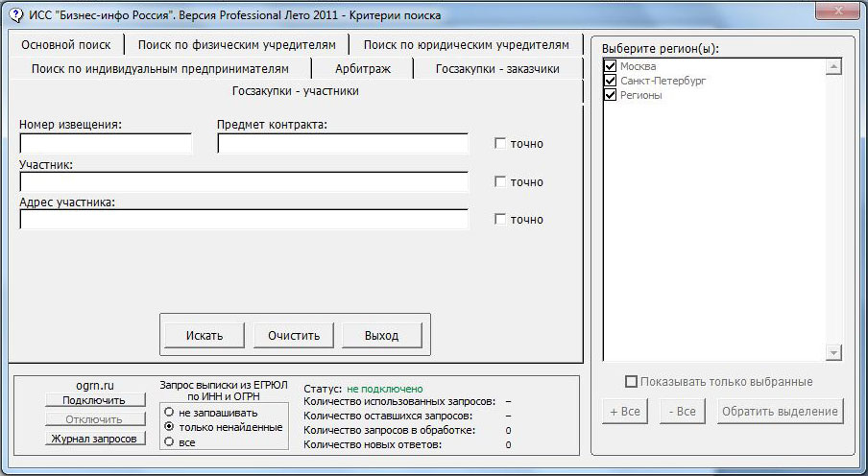Viewport: 868px width, 476px height.
Task: Select the 'не запрашивать' radio option
Action: tap(169, 413)
